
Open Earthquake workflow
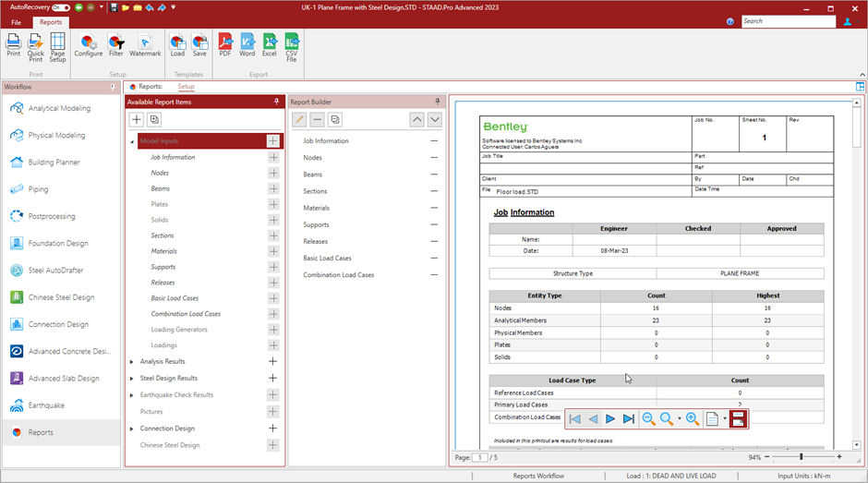tap(60, 405)
